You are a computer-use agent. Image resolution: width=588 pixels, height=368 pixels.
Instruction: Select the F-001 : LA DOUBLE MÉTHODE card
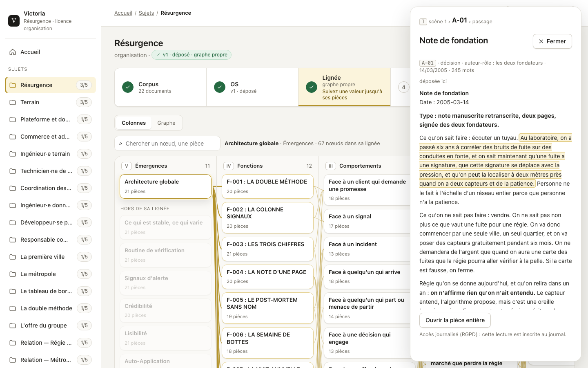tap(267, 186)
